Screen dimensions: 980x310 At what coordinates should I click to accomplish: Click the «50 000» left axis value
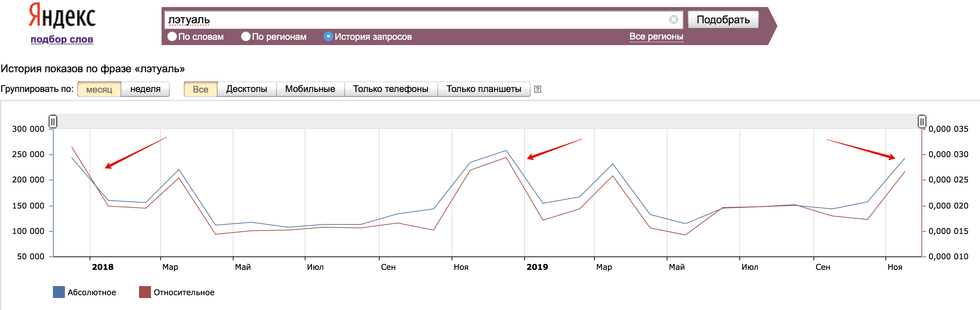coord(30,256)
